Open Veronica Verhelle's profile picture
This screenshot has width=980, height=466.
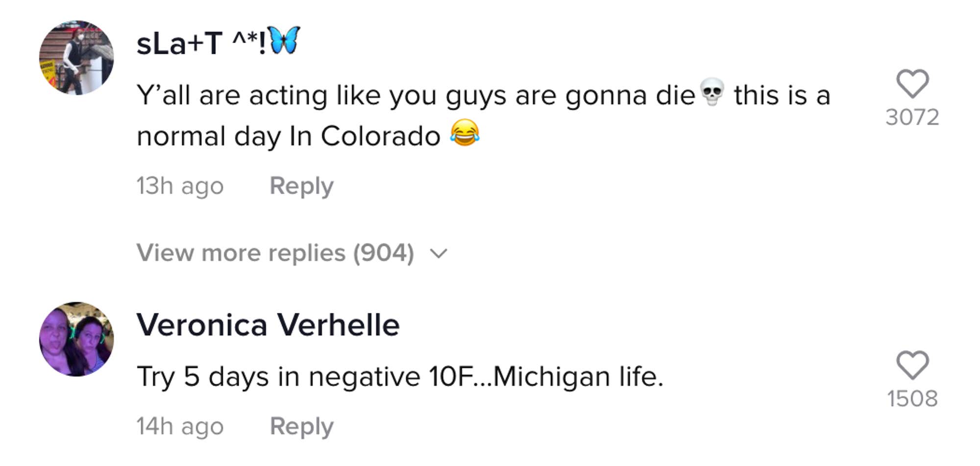point(76,339)
